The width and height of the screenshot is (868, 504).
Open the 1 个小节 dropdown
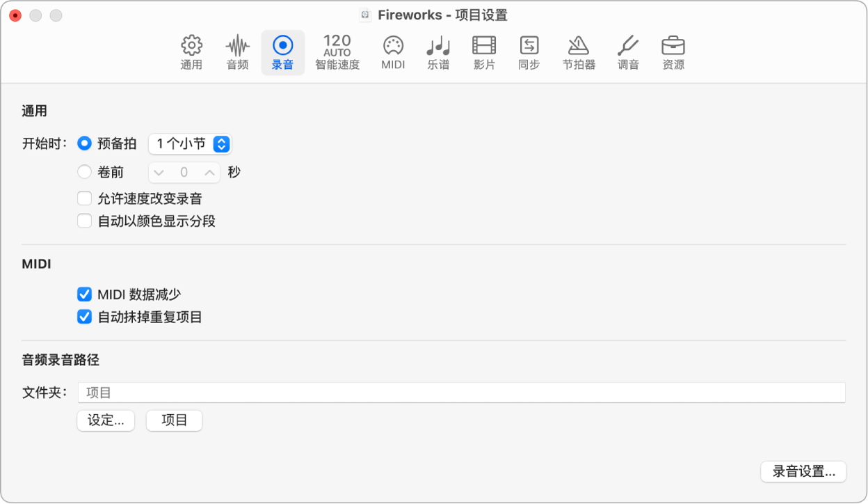click(x=190, y=144)
